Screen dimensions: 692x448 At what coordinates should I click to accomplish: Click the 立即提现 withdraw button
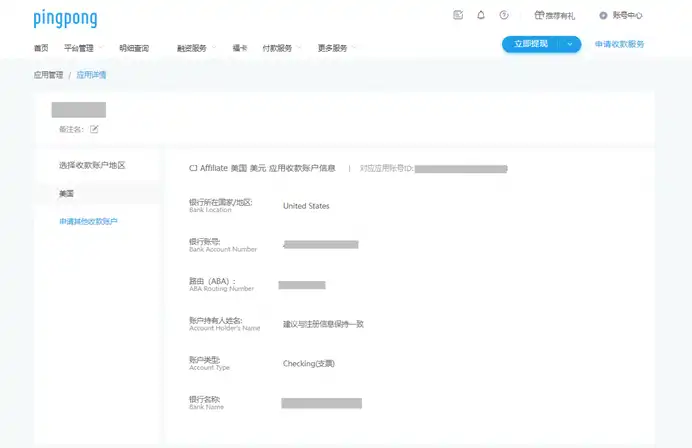pos(531,44)
